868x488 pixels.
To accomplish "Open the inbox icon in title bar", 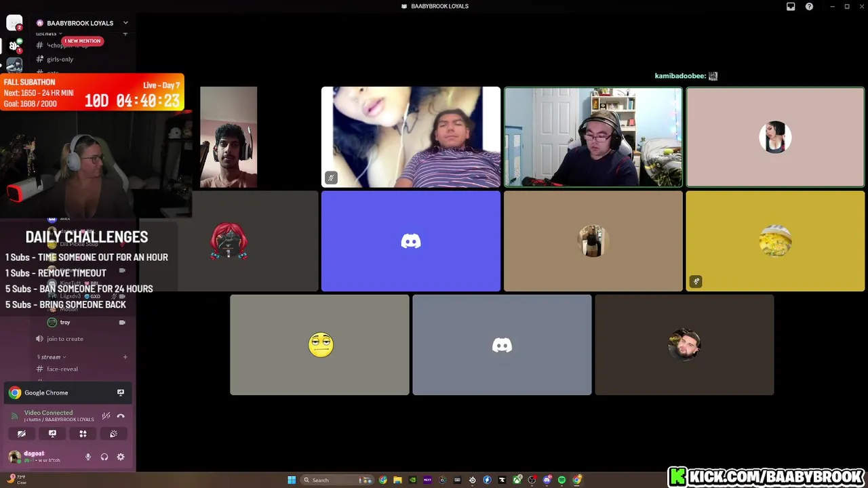I will click(x=791, y=6).
